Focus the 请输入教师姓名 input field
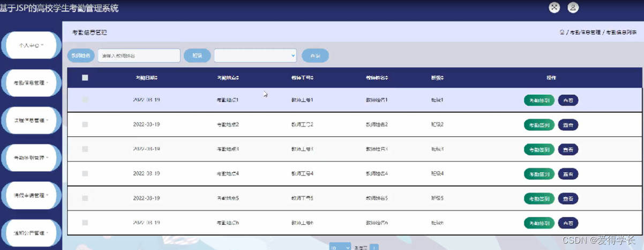 [139, 55]
